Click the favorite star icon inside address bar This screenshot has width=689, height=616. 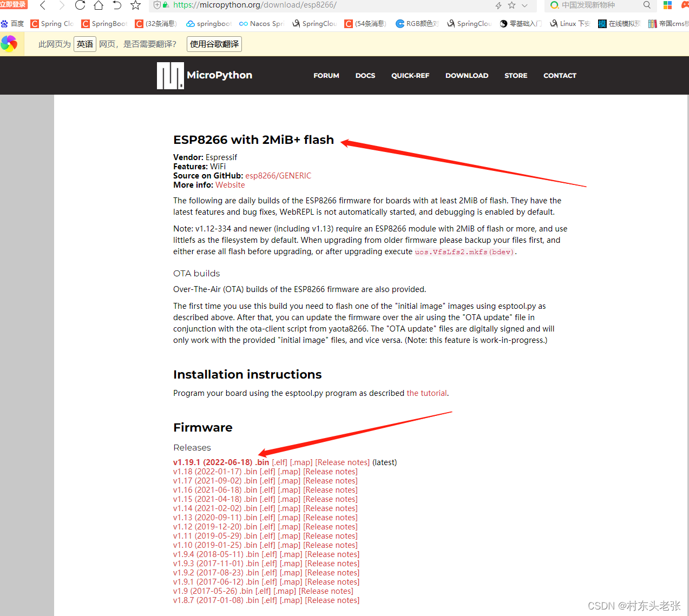coord(511,5)
